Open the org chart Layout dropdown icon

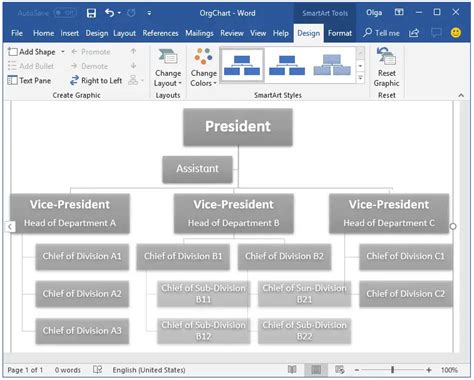pyautogui.click(x=136, y=80)
